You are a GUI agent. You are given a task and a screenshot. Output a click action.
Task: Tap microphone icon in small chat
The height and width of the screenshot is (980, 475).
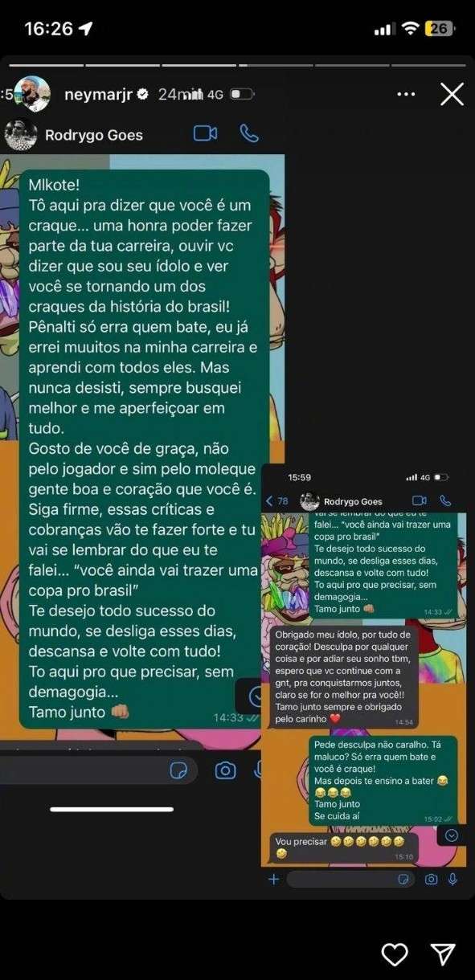coord(453,879)
